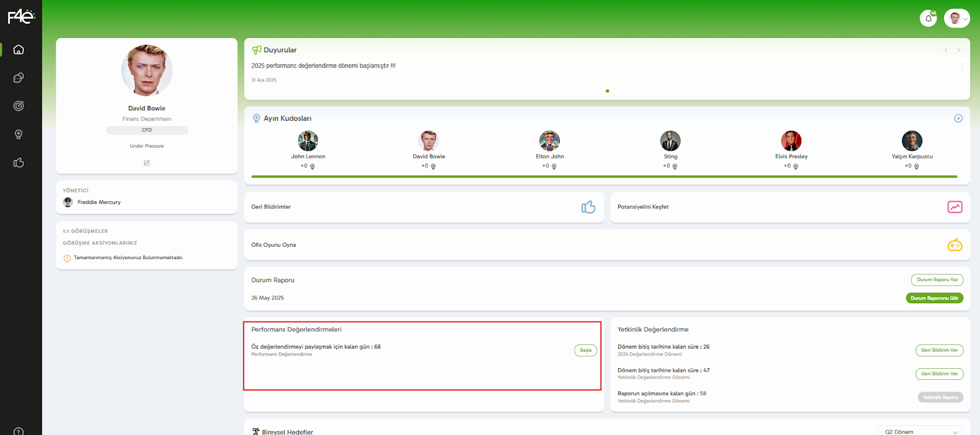Click the edit pencil icon under profile
The image size is (980, 435).
pyautogui.click(x=146, y=163)
